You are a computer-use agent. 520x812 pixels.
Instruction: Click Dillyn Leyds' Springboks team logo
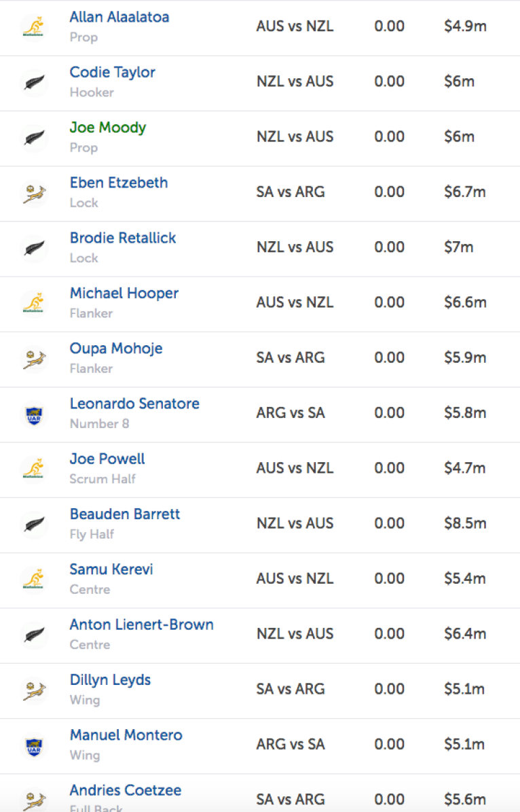click(x=33, y=690)
